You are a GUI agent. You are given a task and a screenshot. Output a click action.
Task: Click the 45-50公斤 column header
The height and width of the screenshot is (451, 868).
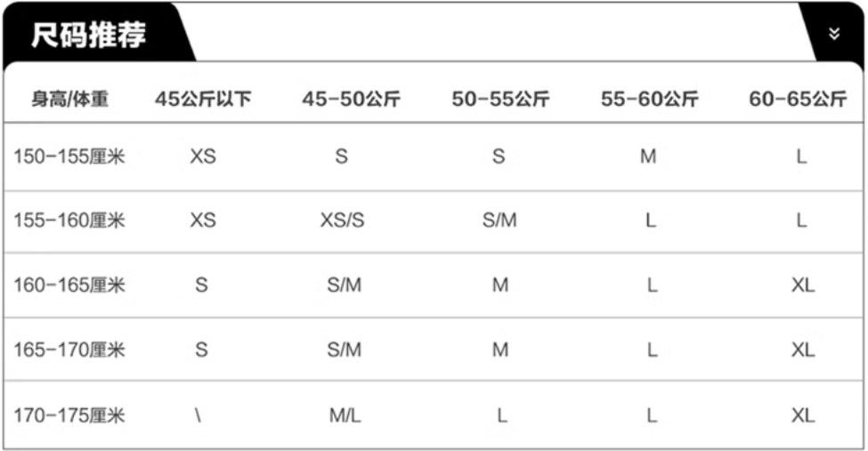click(x=351, y=99)
